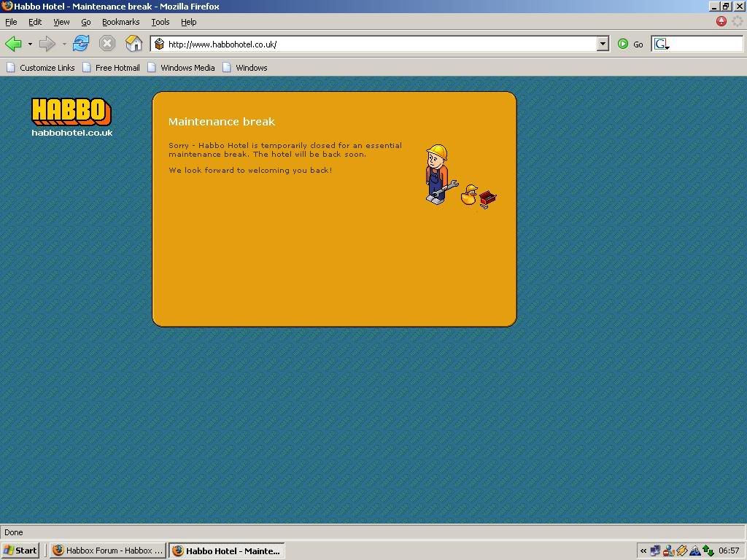This screenshot has height=560, width=747.
Task: Open the Customize Links bookmark
Action: click(41, 68)
